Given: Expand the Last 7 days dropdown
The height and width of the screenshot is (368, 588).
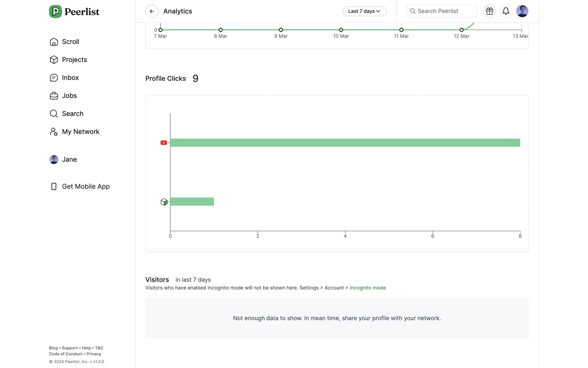Looking at the screenshot, I should point(364,11).
